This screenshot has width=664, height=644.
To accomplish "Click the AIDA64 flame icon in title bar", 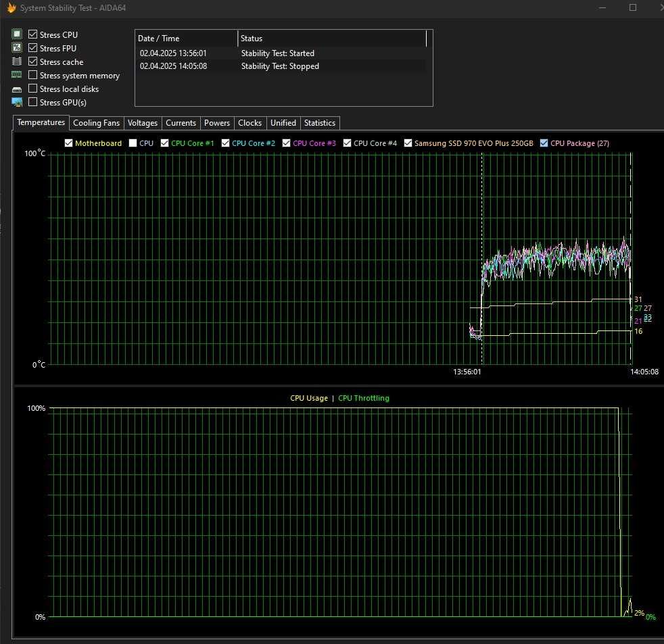I will click(11, 7).
